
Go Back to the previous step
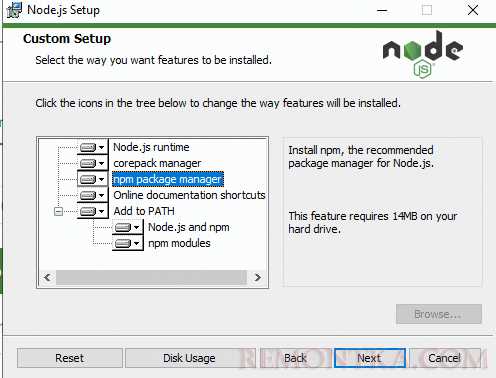(x=295, y=358)
